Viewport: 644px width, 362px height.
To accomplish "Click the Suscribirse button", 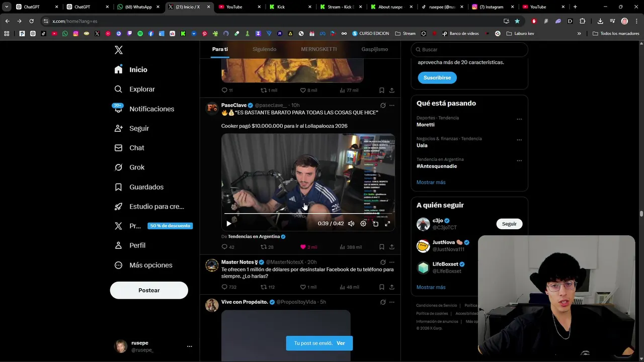I will [437, 77].
